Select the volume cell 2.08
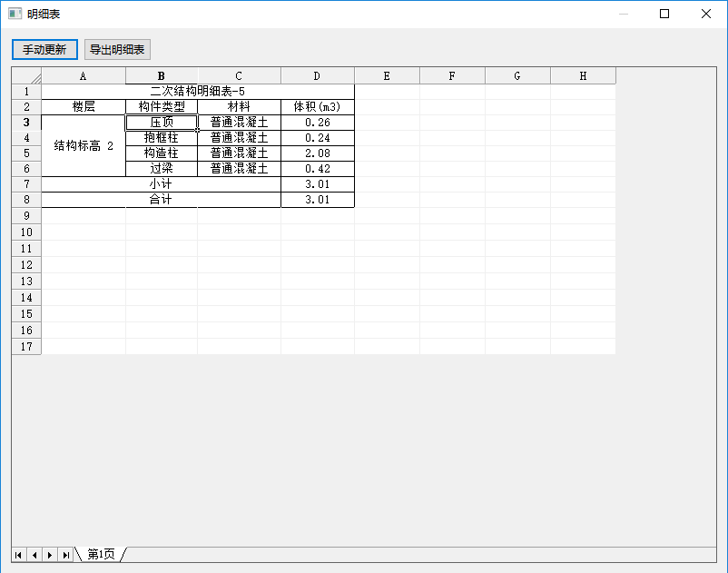Image resolution: width=728 pixels, height=573 pixels. 318,153
